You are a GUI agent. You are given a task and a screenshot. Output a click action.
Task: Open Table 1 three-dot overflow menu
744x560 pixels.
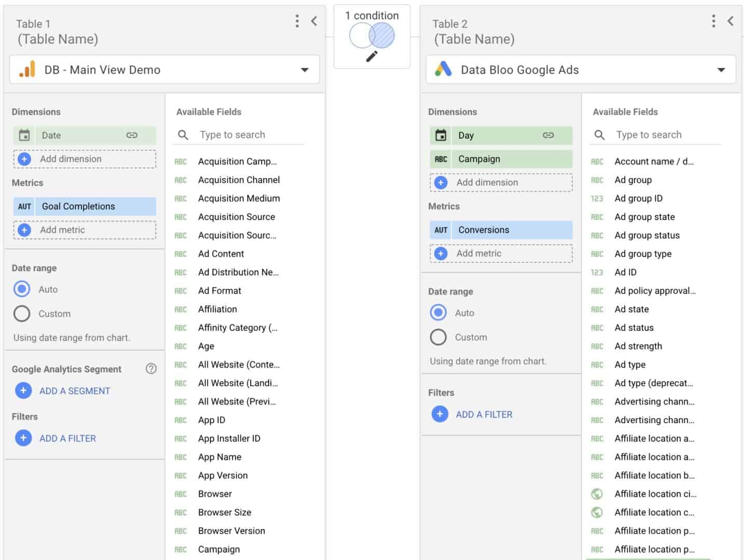[x=297, y=21]
